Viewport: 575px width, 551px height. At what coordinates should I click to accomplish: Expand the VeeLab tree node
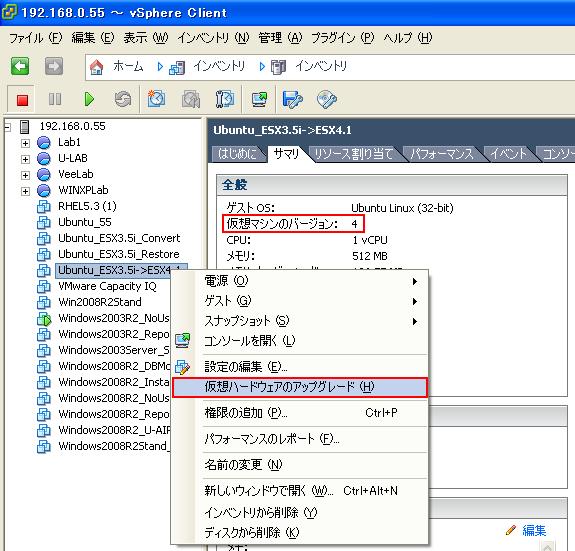coord(25,175)
